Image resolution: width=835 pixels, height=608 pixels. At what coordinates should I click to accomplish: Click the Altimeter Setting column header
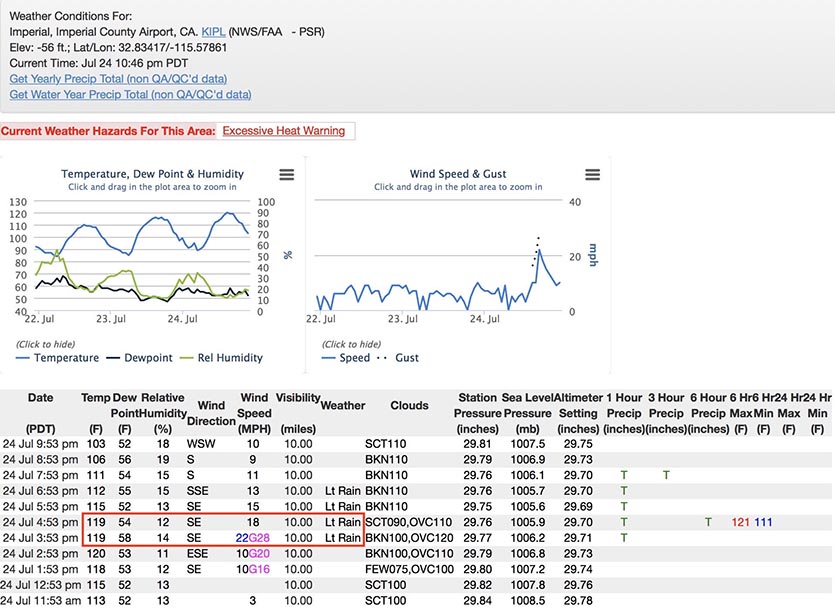pos(578,413)
